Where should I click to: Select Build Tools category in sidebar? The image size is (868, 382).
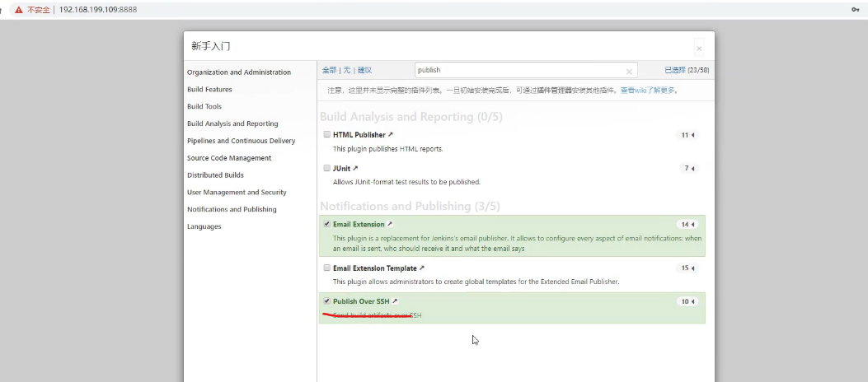pyautogui.click(x=204, y=106)
